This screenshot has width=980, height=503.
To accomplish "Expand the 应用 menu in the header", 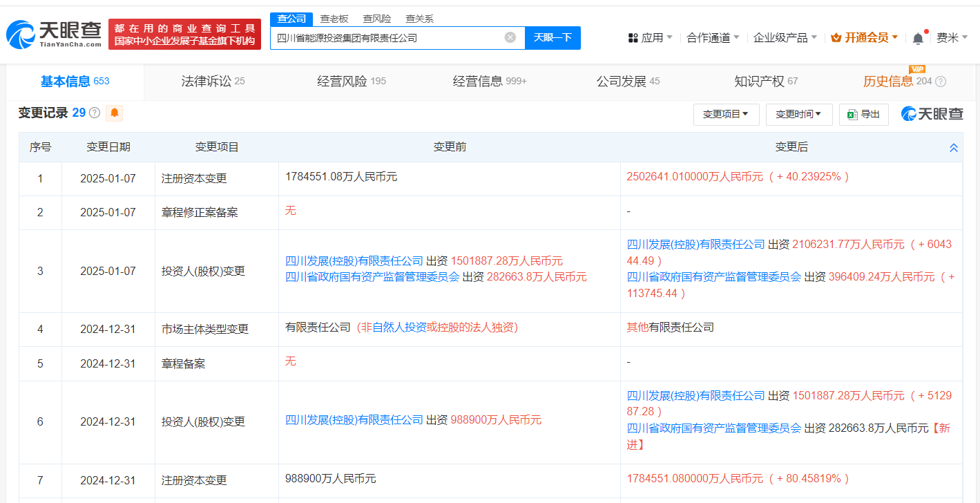I will tap(650, 37).
